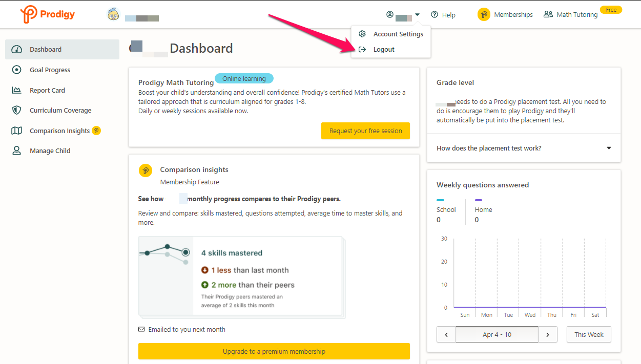Click the Free badge next to Math Tutoring
The height and width of the screenshot is (364, 641).
point(611,10)
